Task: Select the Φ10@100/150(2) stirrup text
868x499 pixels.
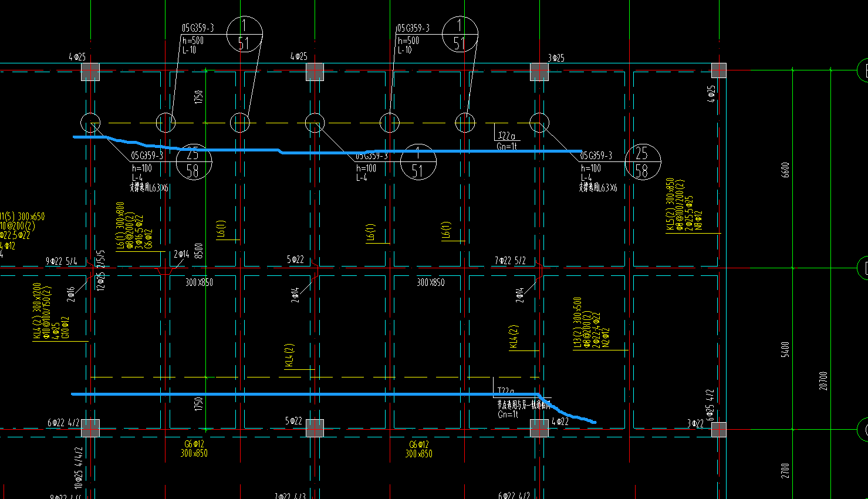Action: [47, 313]
